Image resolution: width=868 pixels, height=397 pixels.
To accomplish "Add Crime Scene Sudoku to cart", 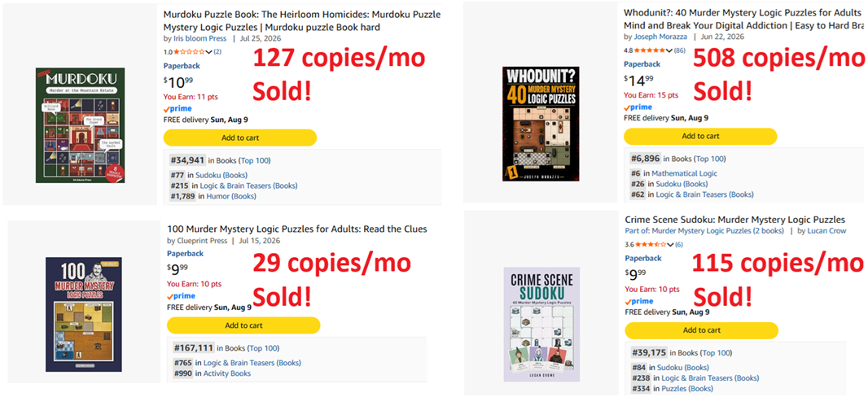I will [x=701, y=330].
